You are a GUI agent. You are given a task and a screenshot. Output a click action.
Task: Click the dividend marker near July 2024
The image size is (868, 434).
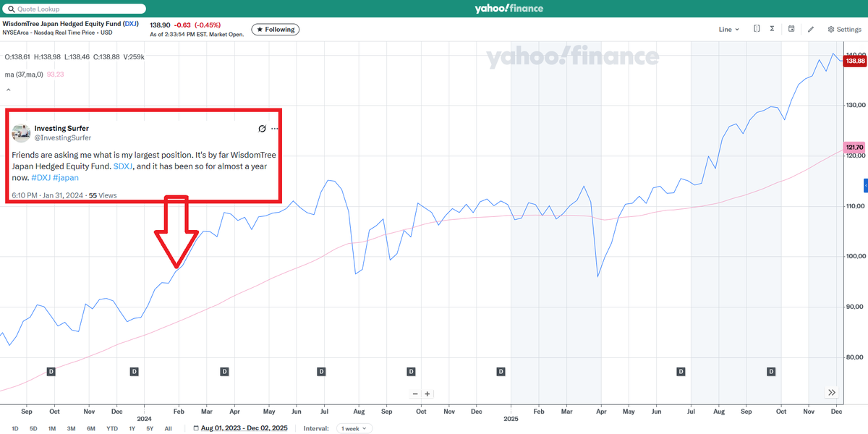click(x=321, y=371)
